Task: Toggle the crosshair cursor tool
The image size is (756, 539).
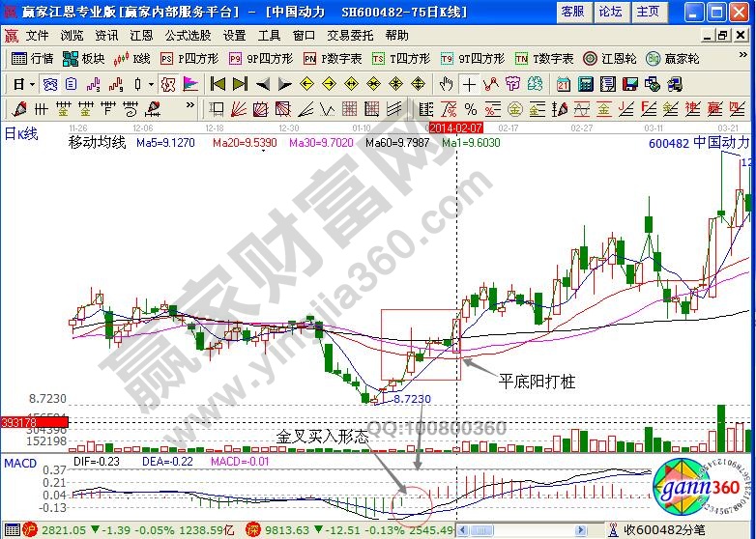Action: tap(470, 83)
